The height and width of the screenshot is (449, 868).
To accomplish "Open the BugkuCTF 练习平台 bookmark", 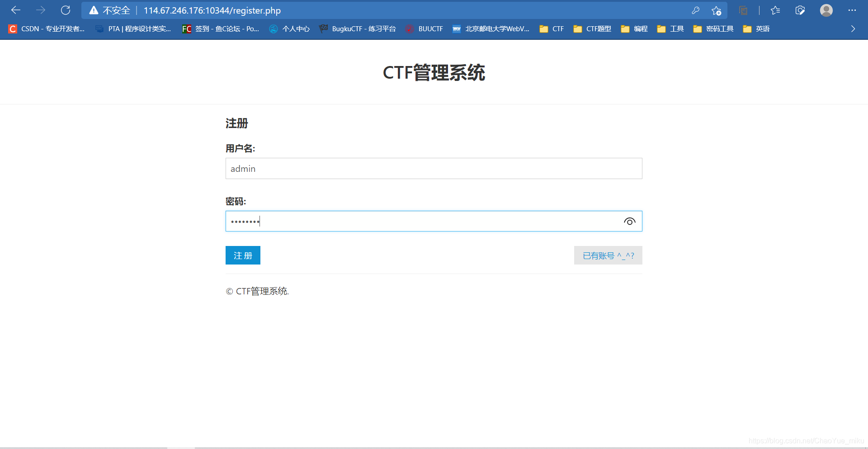I will click(x=358, y=28).
